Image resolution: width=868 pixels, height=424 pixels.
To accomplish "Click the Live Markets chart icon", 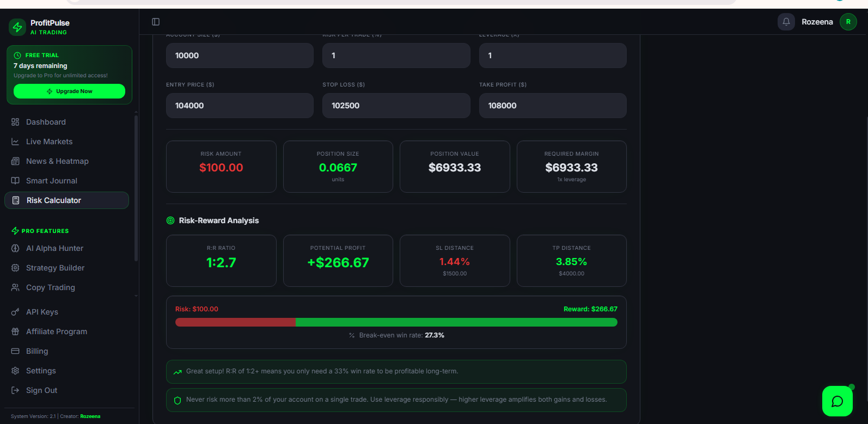I will click(15, 142).
